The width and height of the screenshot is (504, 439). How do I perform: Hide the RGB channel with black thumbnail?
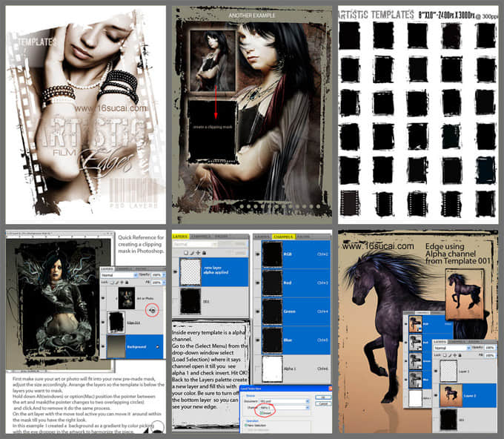coord(257,254)
